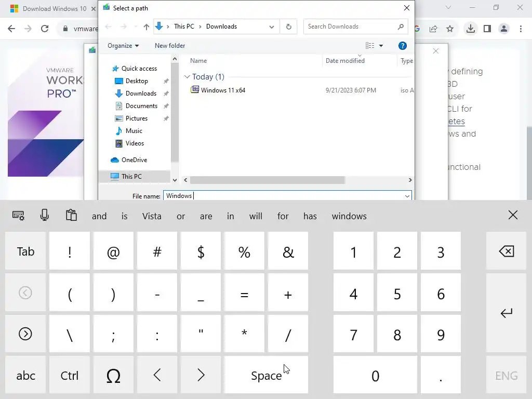Choose the suggestion word 'Vista'
The image size is (532, 399).
(152, 216)
